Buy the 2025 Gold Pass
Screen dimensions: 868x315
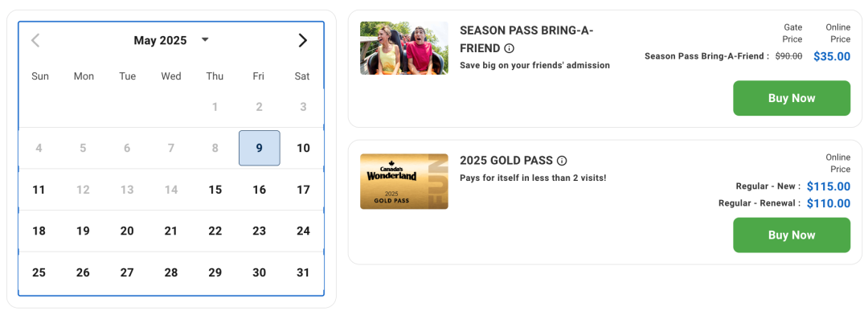click(792, 235)
